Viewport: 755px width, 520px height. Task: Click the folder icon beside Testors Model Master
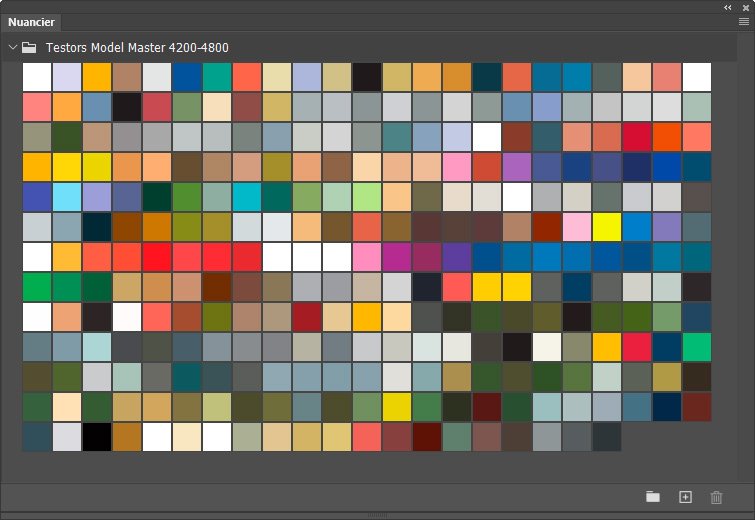(x=30, y=47)
